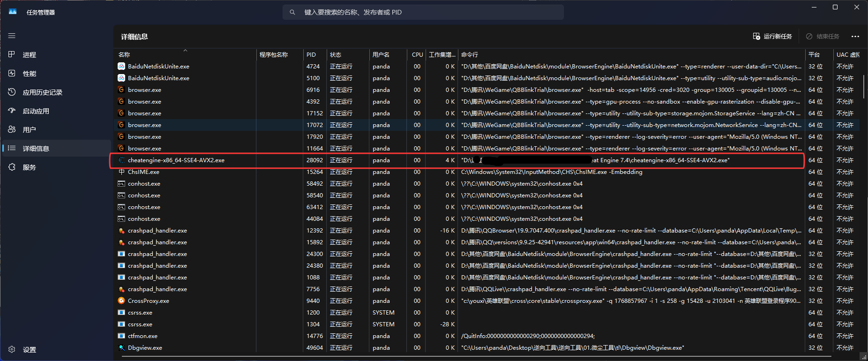The height and width of the screenshot is (361, 868).
Task: Sort by working set delta (工作集增...) column
Action: [442, 54]
